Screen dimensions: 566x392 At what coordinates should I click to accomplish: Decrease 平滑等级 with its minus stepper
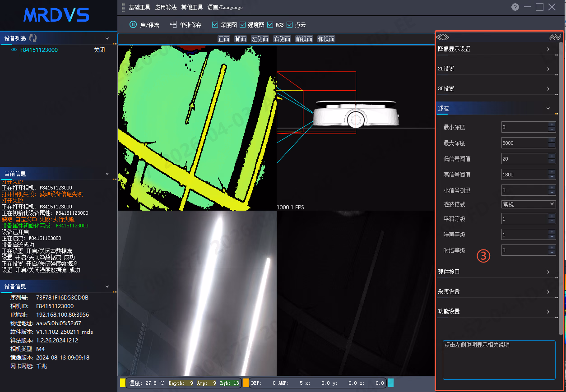552,221
